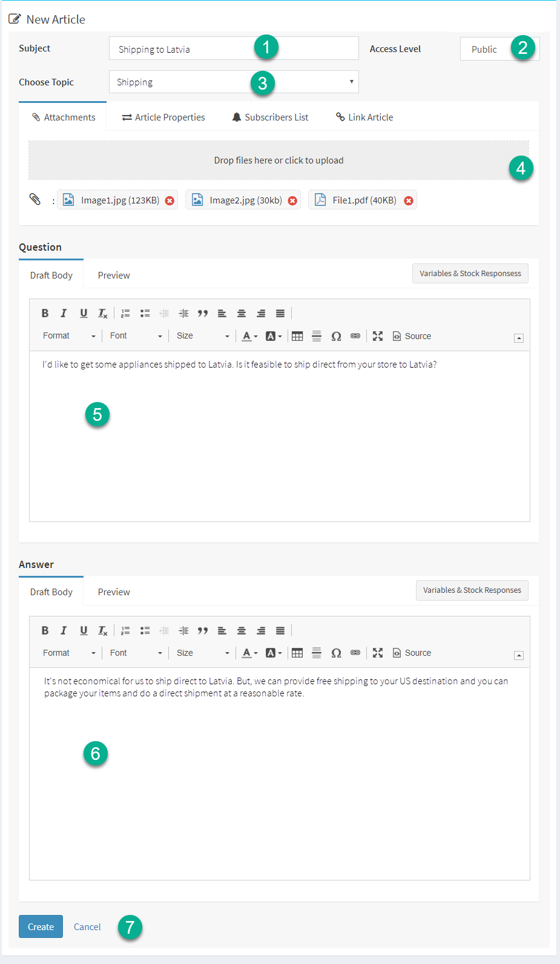Align right in the Answer editor
This screenshot has height=964, width=560.
click(x=261, y=630)
